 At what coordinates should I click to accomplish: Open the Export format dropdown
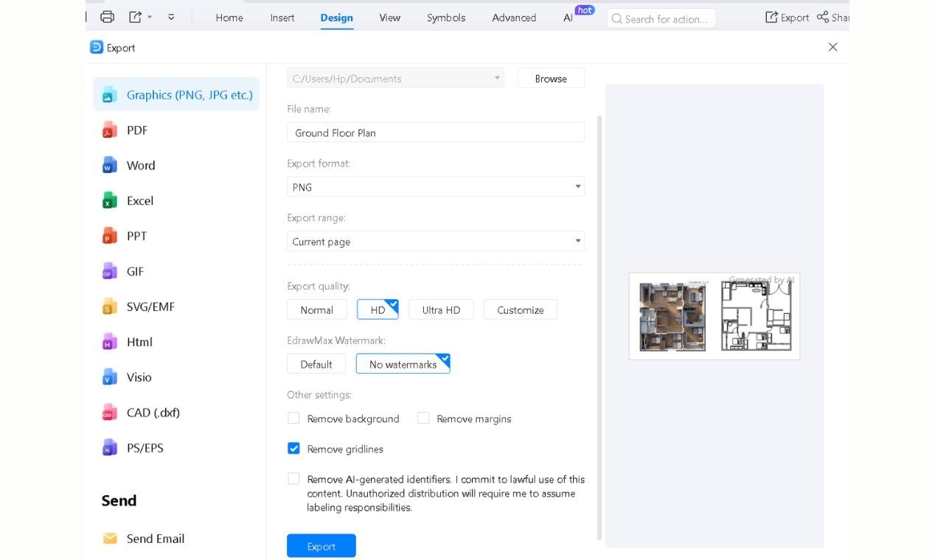pyautogui.click(x=577, y=186)
